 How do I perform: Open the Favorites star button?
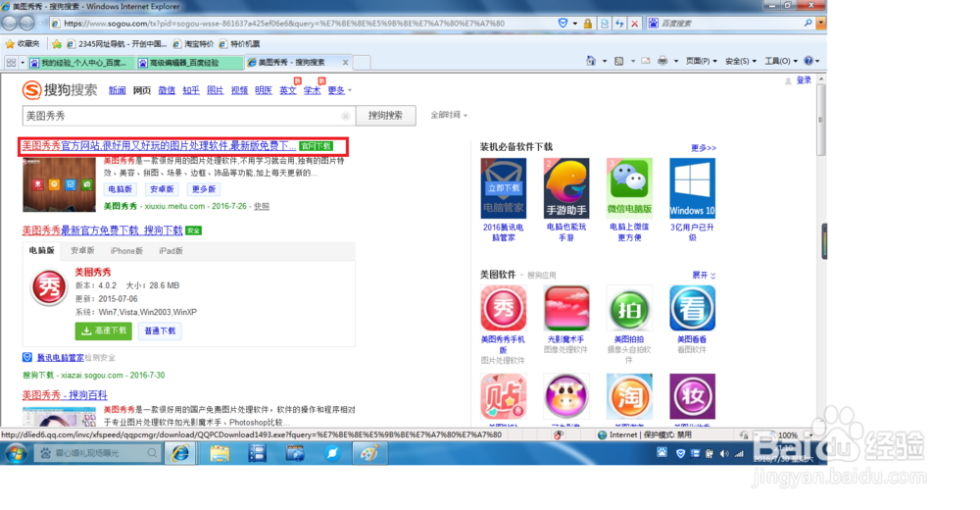pyautogui.click(x=23, y=44)
